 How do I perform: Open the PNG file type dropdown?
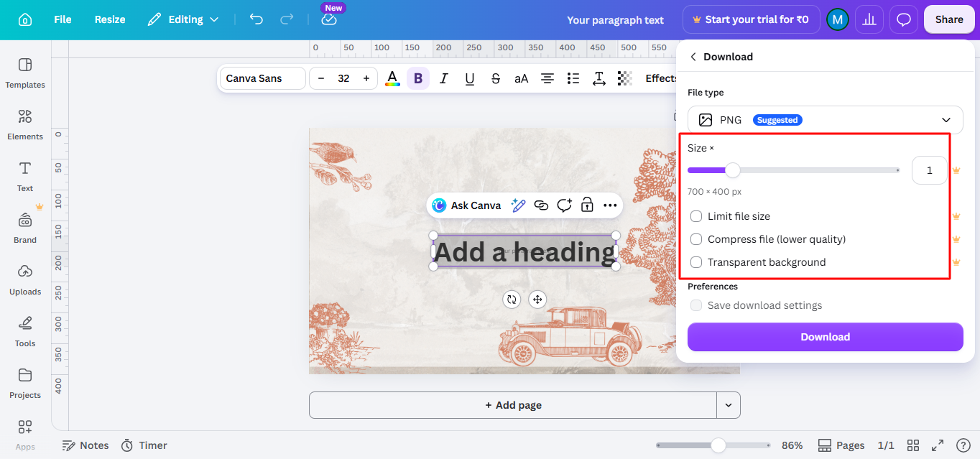point(825,120)
